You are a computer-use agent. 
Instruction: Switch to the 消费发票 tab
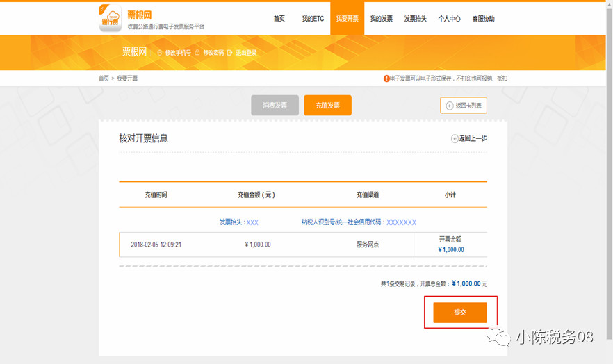point(275,106)
